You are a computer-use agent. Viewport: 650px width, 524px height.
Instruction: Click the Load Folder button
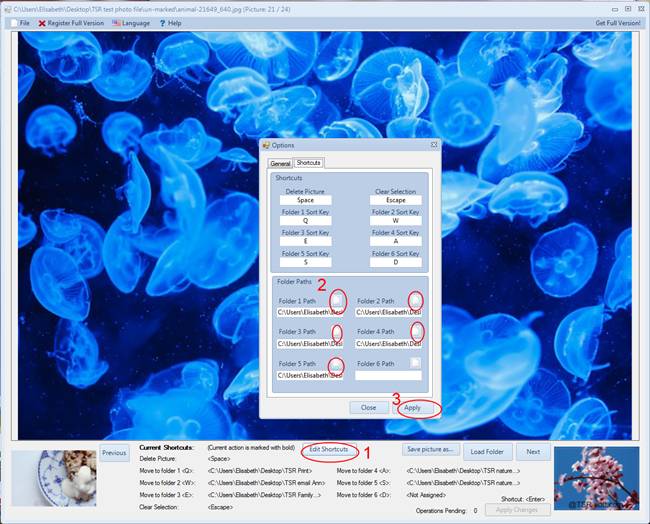click(x=485, y=452)
